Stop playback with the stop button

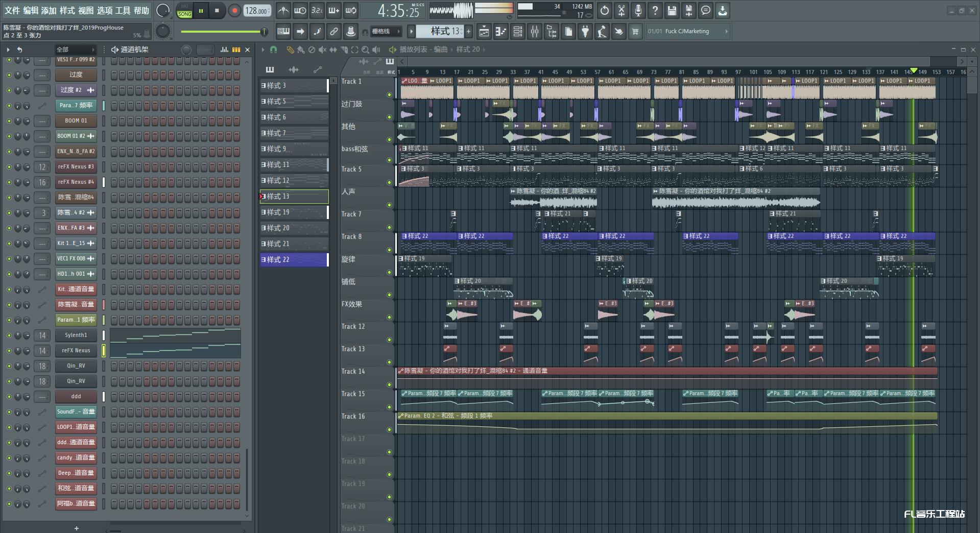tap(217, 10)
